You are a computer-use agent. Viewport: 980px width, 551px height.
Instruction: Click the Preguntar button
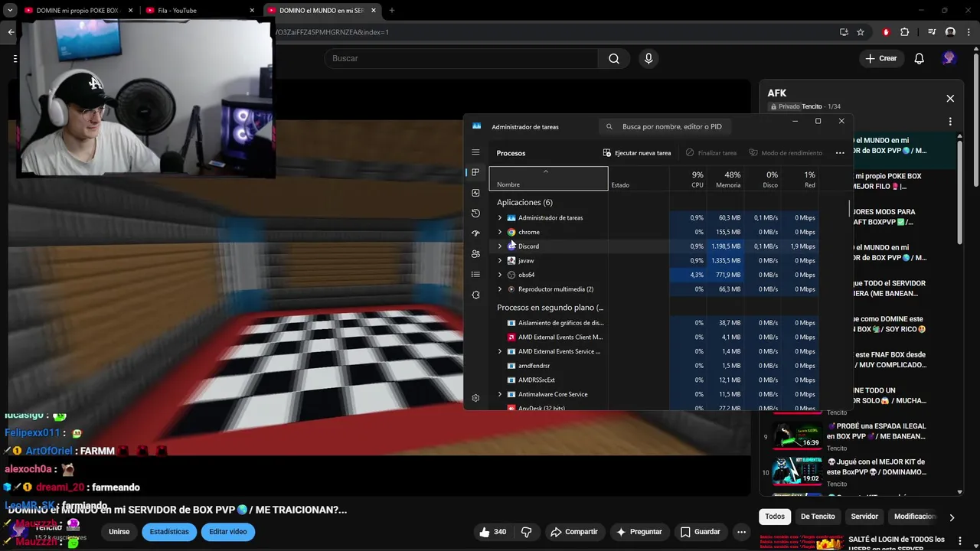[x=639, y=532]
